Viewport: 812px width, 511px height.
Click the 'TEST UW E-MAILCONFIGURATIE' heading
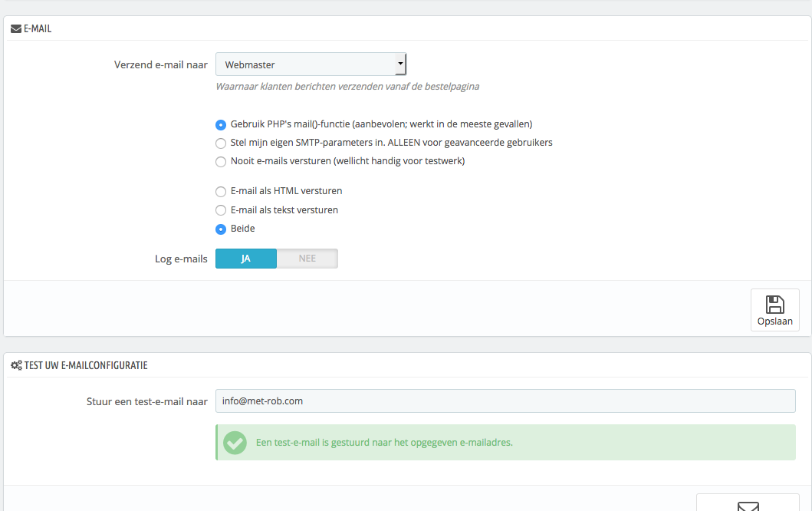click(x=86, y=365)
